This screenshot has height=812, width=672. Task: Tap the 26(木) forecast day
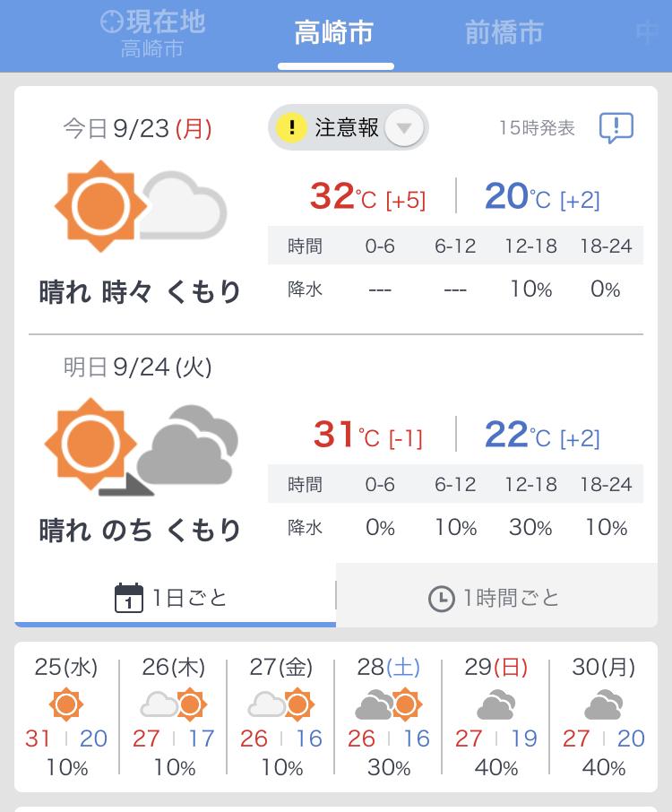pyautogui.click(x=174, y=716)
